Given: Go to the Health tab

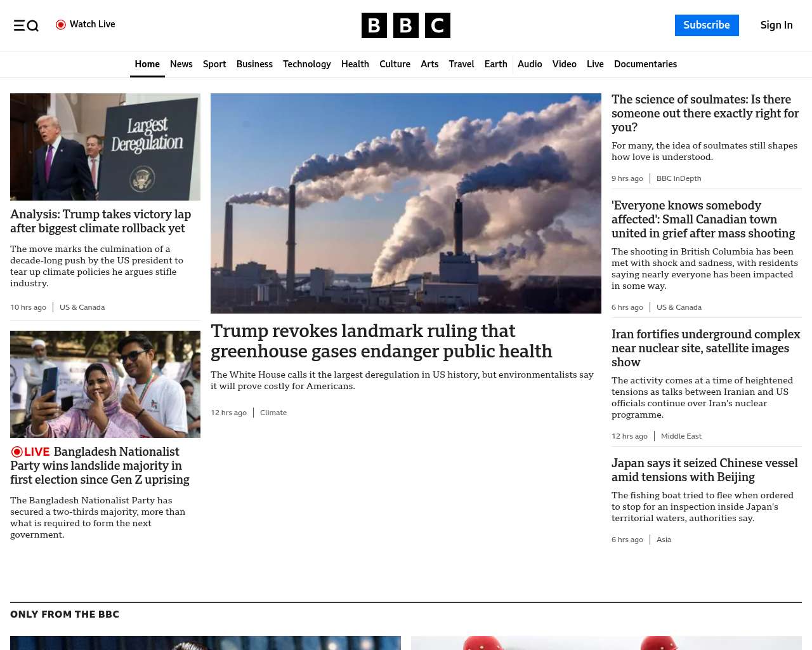Looking at the screenshot, I should (x=355, y=64).
